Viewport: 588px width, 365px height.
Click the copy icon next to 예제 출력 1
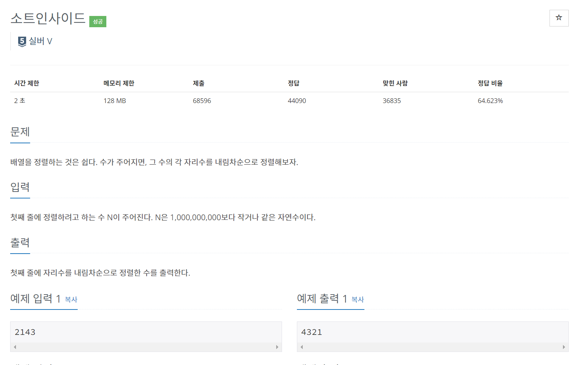(358, 300)
